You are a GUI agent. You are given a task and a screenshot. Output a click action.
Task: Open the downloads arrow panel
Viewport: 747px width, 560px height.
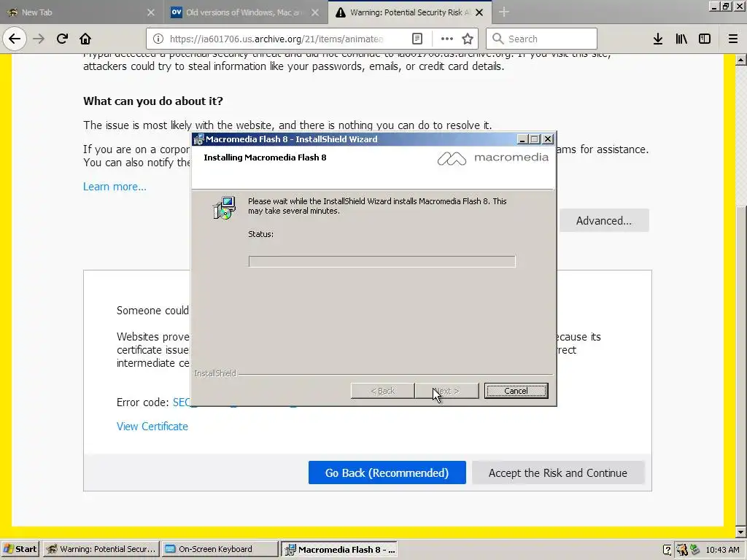pyautogui.click(x=658, y=39)
